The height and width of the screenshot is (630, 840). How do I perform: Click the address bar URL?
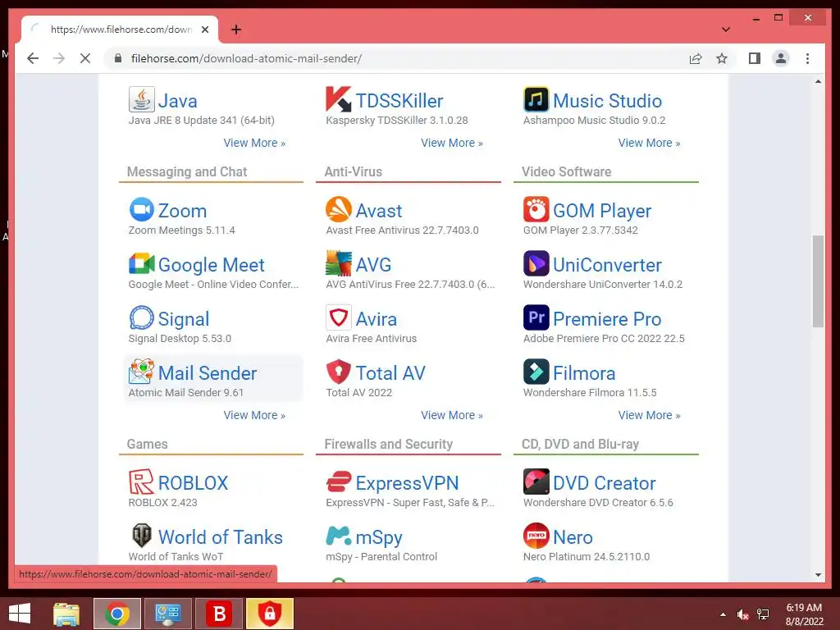[246, 58]
